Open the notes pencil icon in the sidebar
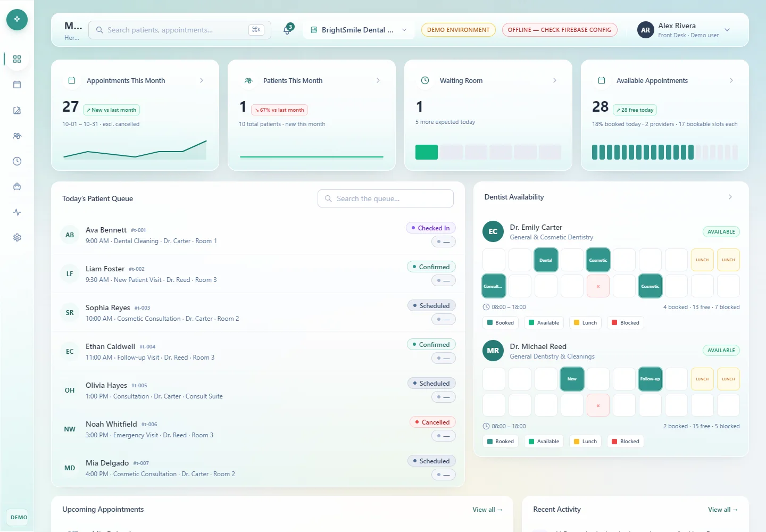 point(17,110)
